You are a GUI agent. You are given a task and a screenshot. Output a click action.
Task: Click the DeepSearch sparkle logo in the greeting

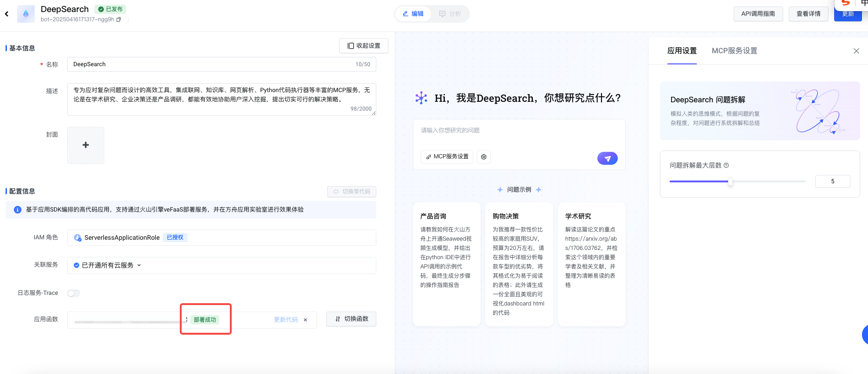pos(421,98)
